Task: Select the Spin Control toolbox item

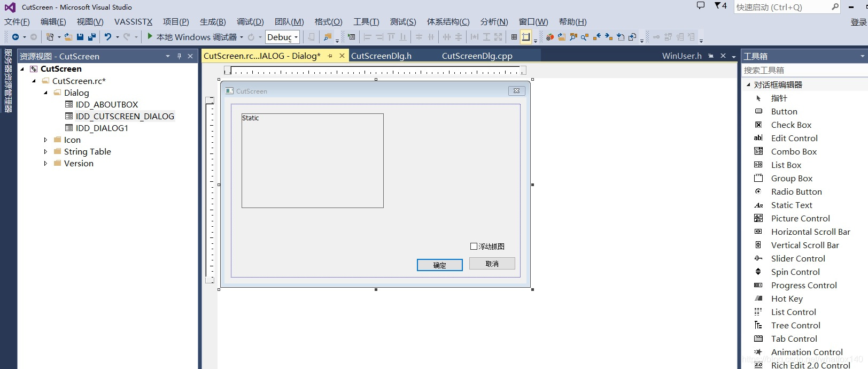Action: 795,272
